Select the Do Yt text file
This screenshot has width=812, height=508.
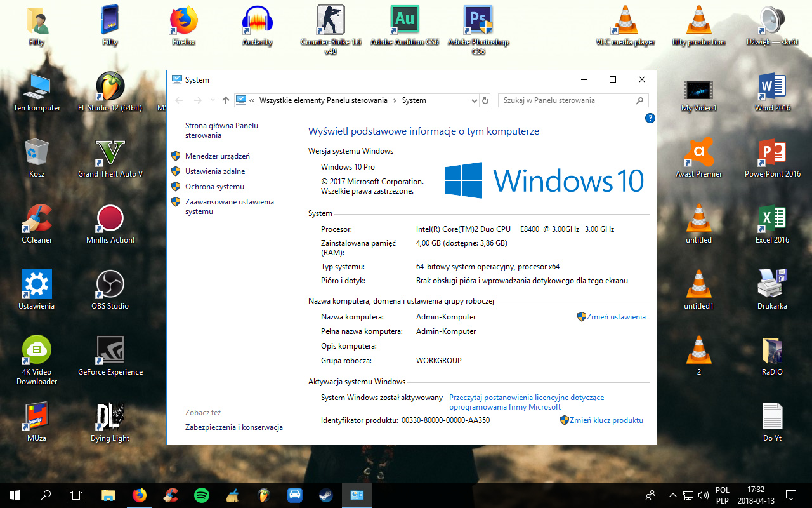772,422
